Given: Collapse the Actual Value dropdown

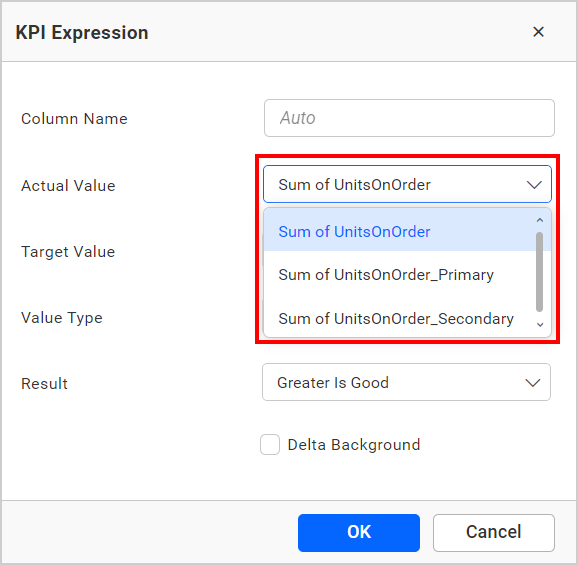Looking at the screenshot, I should coord(534,184).
